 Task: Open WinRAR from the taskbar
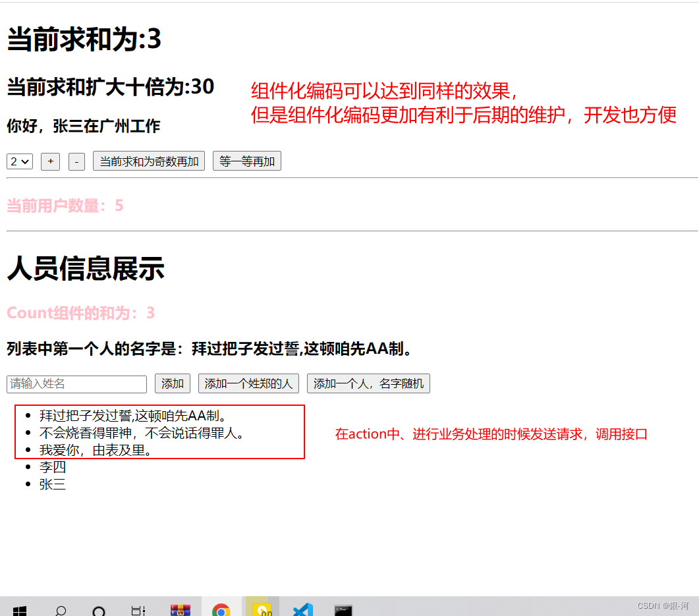181,609
